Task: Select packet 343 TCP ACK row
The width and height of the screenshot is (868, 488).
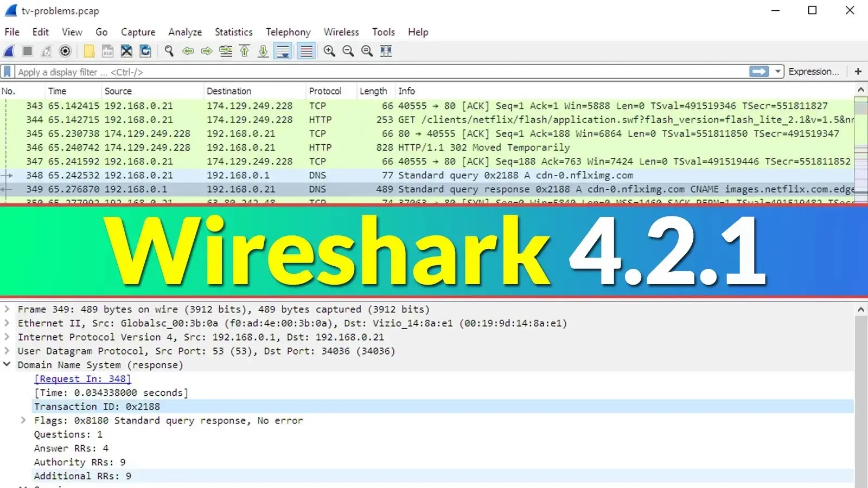Action: click(427, 106)
